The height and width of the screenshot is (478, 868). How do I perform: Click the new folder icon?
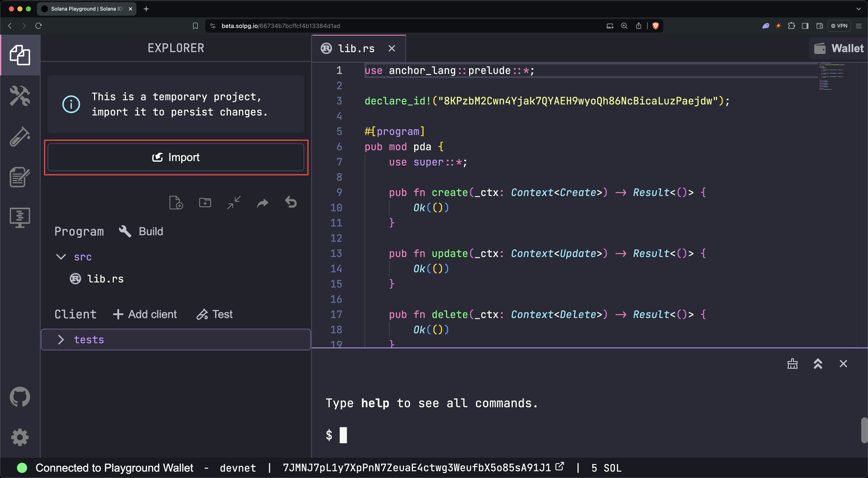point(205,203)
